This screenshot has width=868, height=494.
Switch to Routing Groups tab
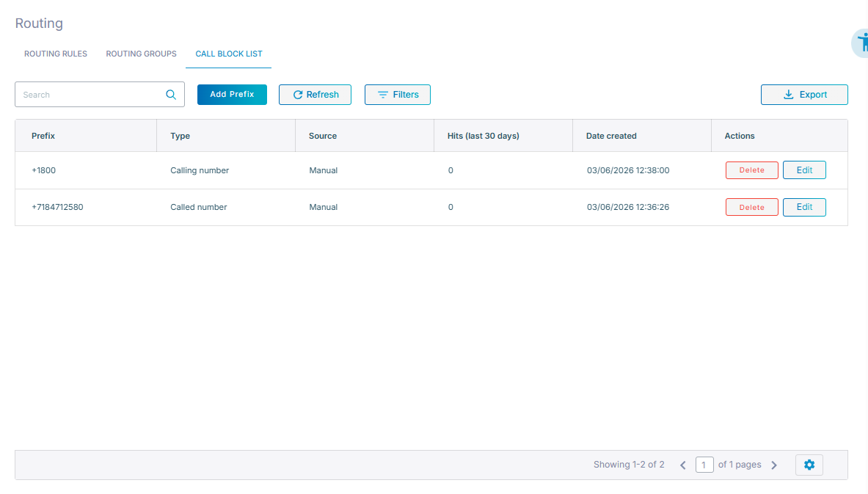pyautogui.click(x=141, y=54)
